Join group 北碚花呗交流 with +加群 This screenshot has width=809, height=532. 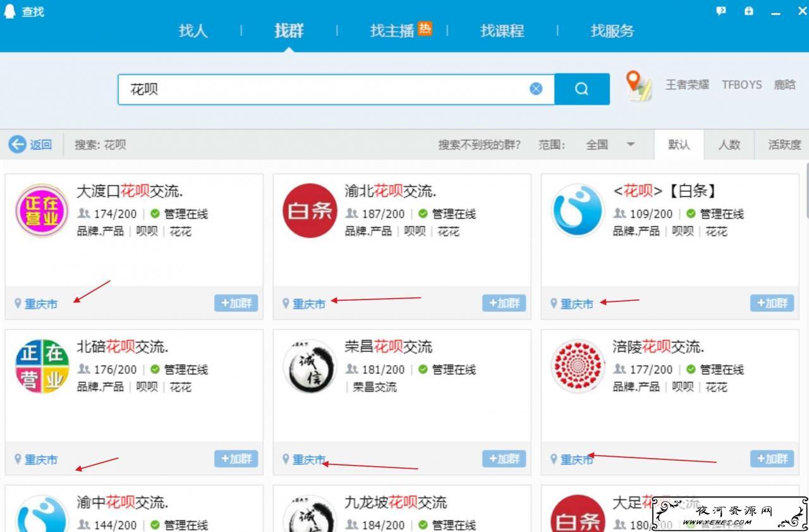pos(236,459)
